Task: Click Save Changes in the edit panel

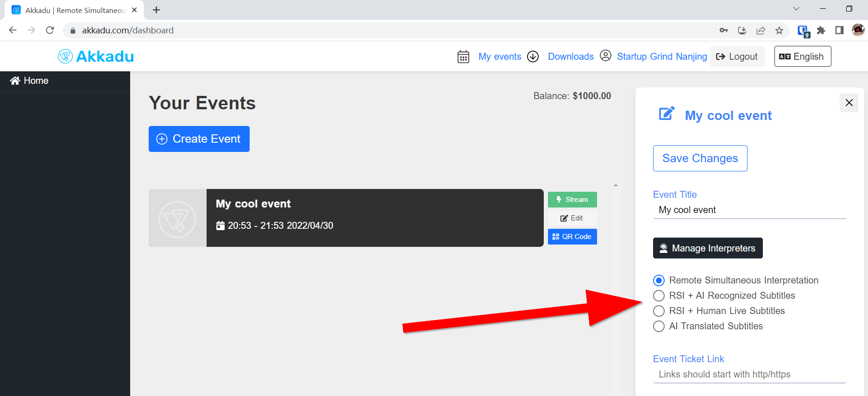Action: [x=700, y=158]
